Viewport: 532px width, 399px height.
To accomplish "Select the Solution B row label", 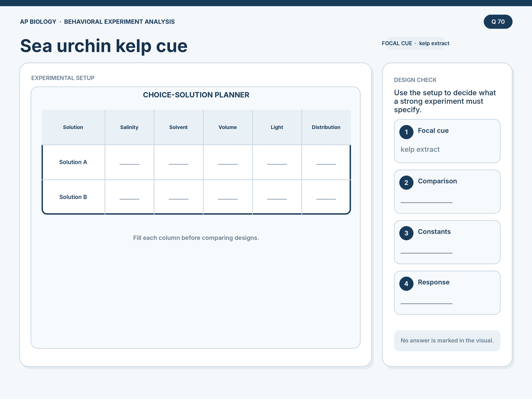I will 73,197.
